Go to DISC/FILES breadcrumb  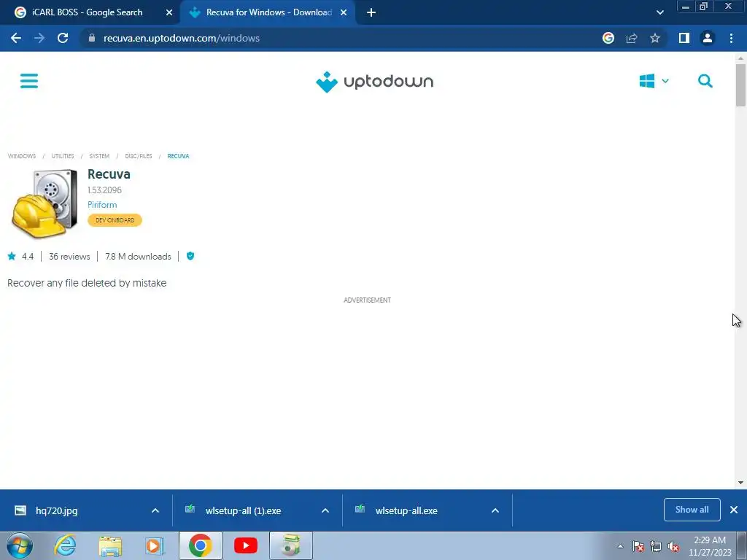pyautogui.click(x=139, y=156)
